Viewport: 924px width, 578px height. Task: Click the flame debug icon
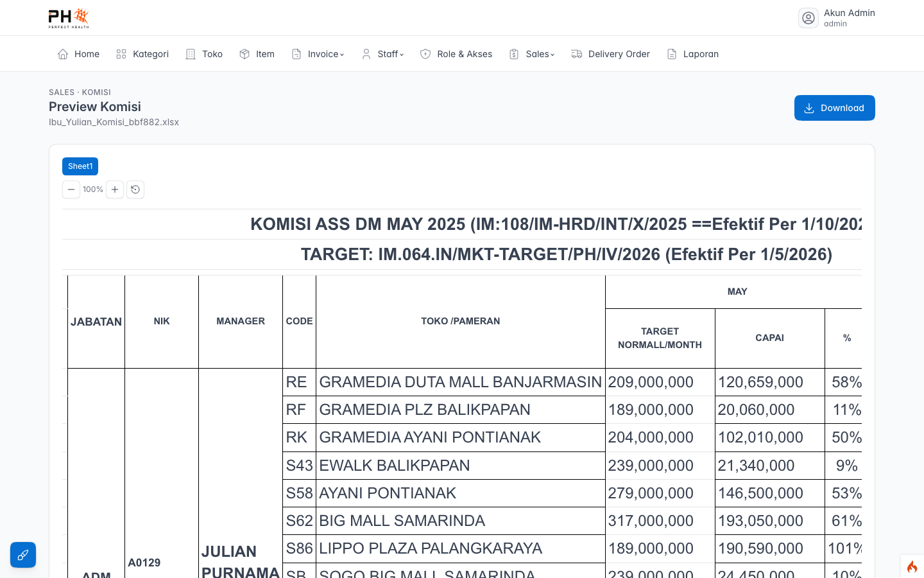point(912,566)
